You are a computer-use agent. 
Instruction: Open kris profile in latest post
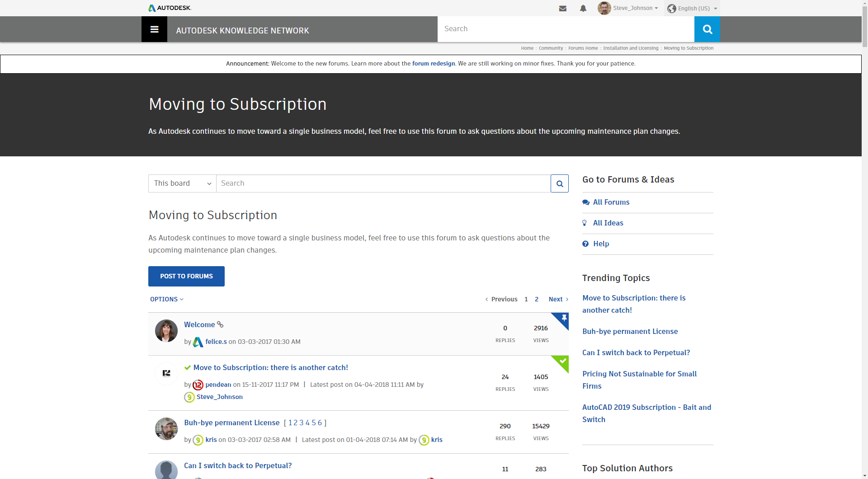pos(437,440)
